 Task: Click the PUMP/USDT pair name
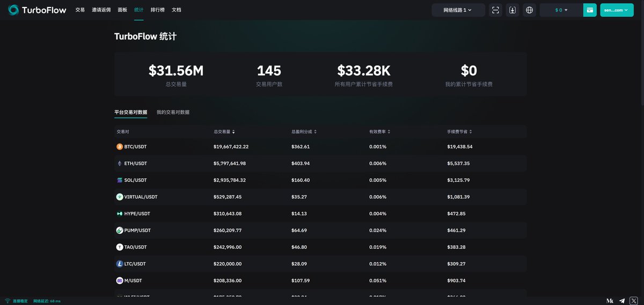(x=138, y=230)
